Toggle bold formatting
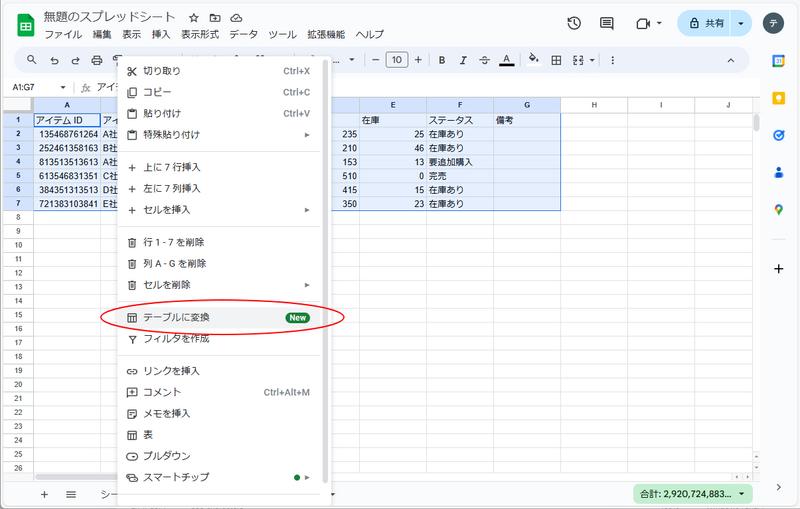This screenshot has width=800, height=509. (442, 60)
